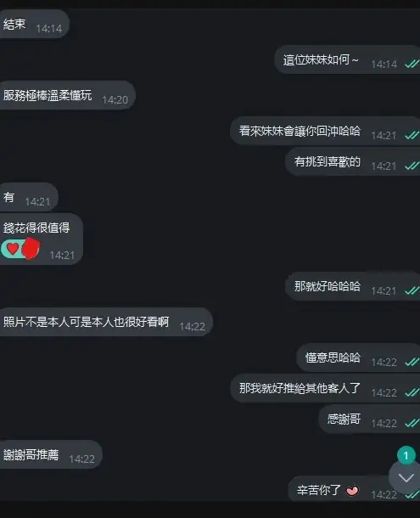Select the 結束 message bubble
This screenshot has width=420, height=518.
tap(34, 24)
